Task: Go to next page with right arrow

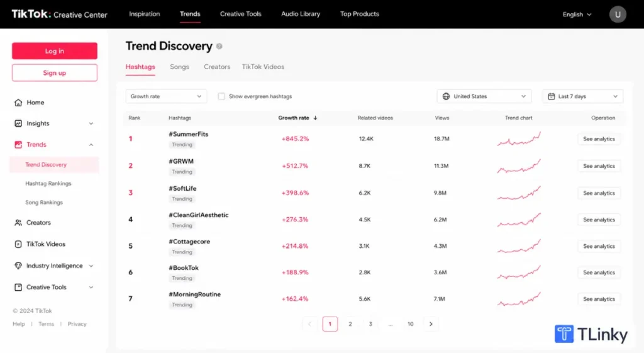Action: tap(431, 324)
